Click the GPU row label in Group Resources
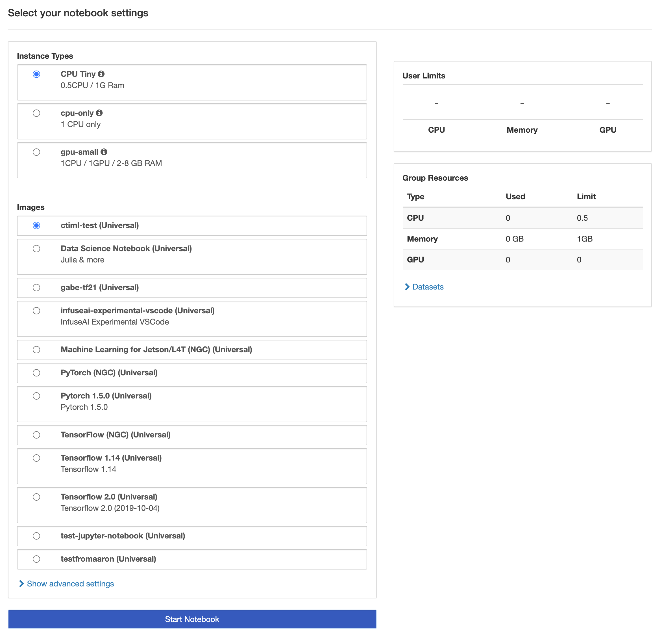The image size is (662, 644). 415,260
